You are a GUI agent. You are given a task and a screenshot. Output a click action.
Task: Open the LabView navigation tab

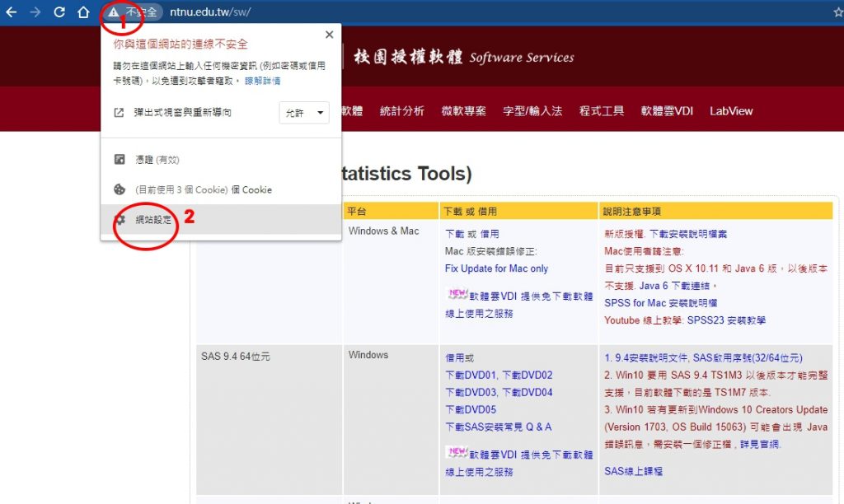(731, 111)
